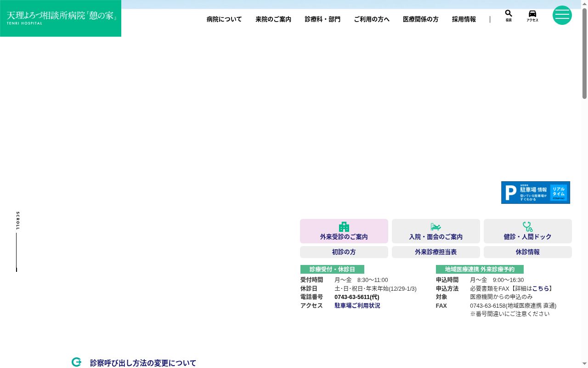Click the 医療機関からの申込のみ text
The image size is (588, 368).
coord(501,297)
